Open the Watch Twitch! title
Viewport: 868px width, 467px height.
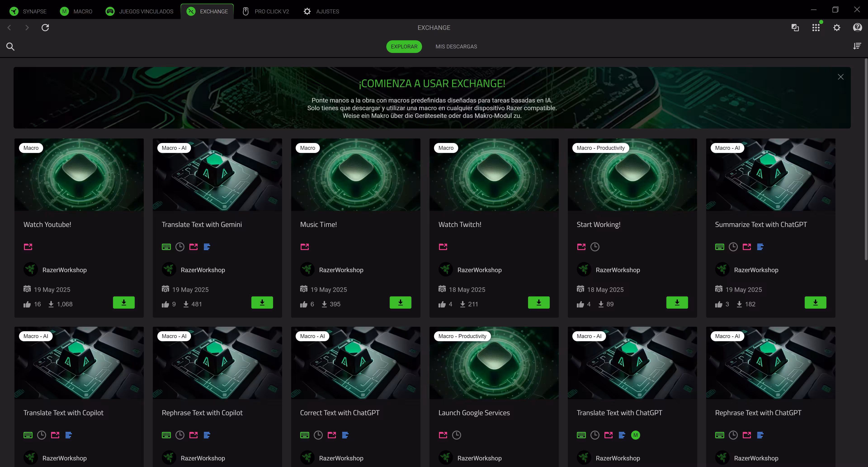point(460,225)
